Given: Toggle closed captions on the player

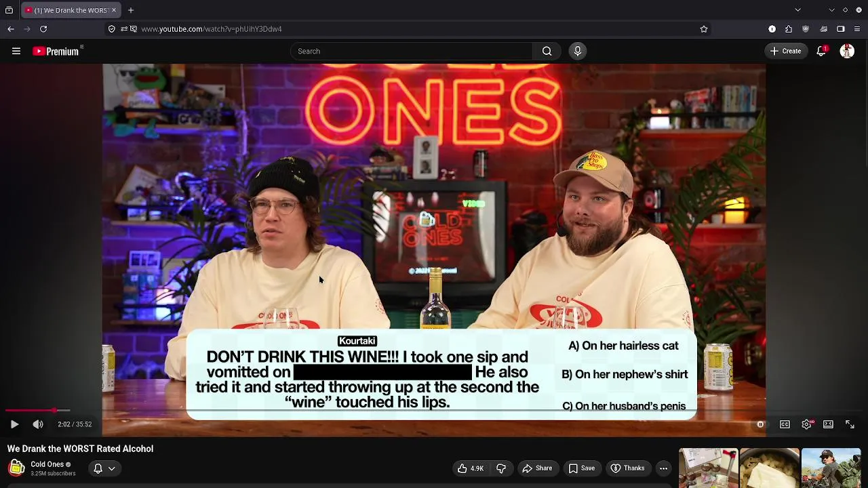Looking at the screenshot, I should [785, 424].
